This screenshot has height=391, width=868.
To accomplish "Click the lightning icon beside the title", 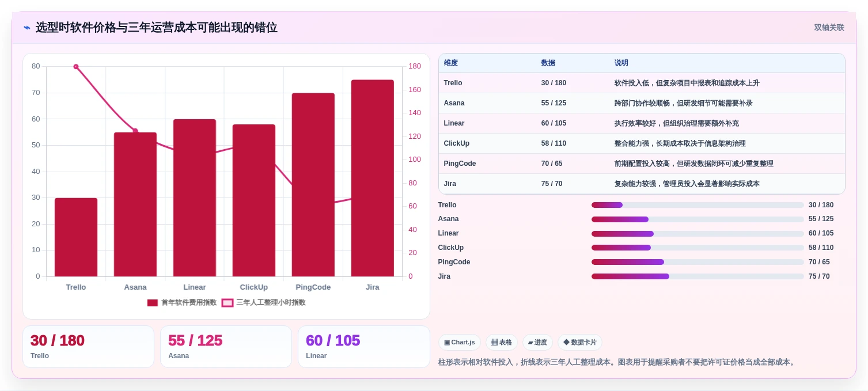I will pyautogui.click(x=27, y=28).
